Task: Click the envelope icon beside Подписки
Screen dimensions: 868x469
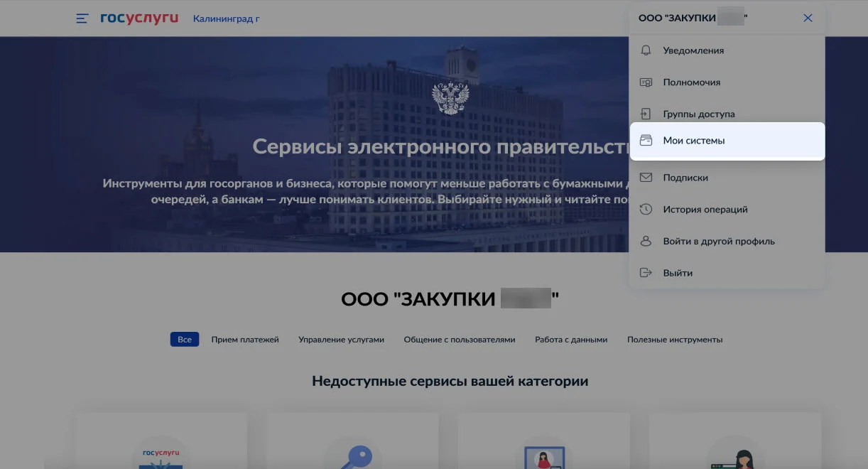Action: tap(646, 178)
